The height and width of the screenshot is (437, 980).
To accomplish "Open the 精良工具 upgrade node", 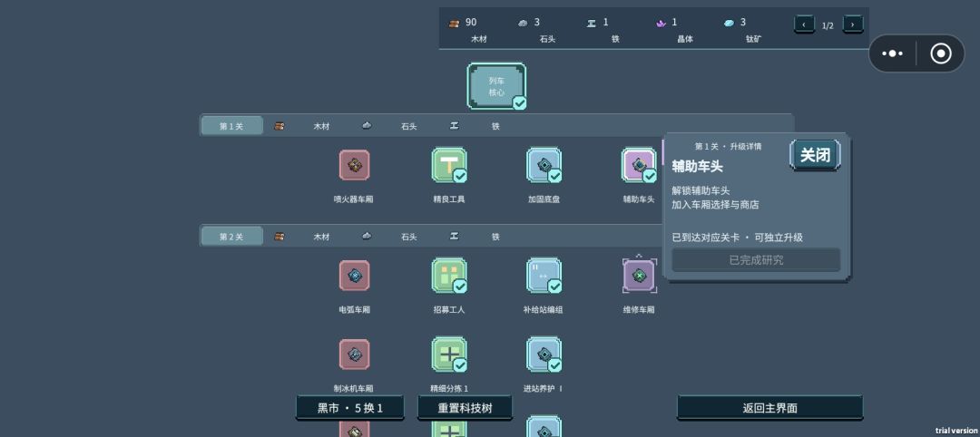I will coord(449,165).
